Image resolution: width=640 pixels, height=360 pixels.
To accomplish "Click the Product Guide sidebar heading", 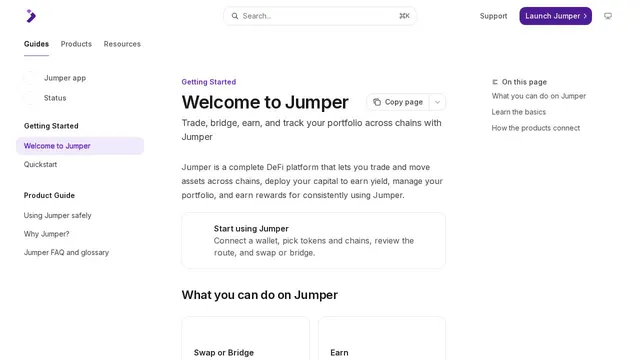I will click(x=49, y=196).
